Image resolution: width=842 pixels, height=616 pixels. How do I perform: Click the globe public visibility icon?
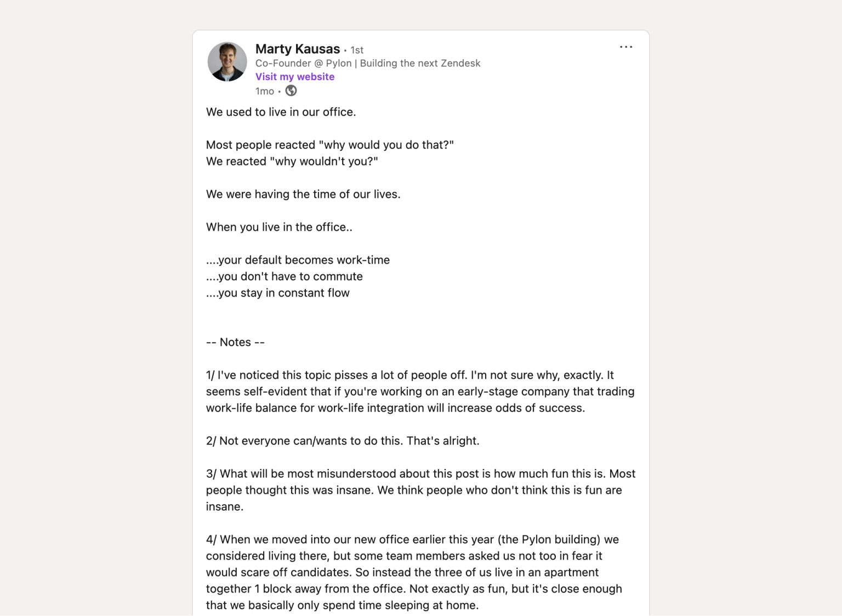[x=291, y=91]
